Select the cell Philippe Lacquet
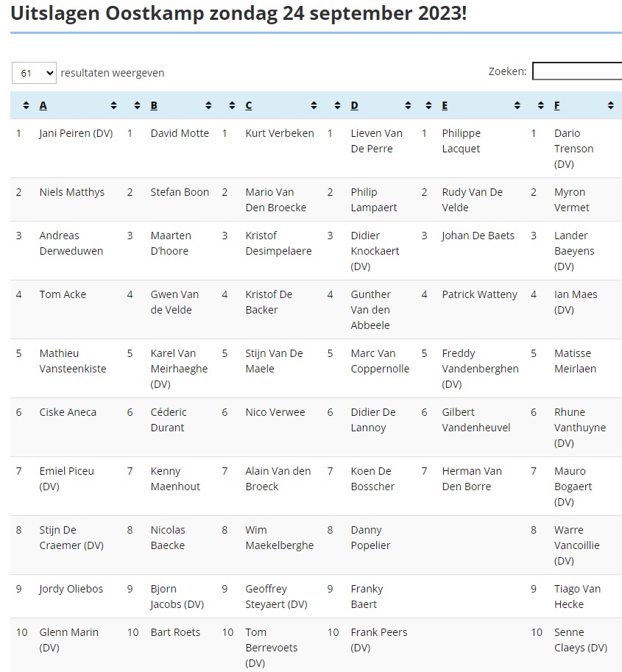622x672 pixels. (x=462, y=141)
